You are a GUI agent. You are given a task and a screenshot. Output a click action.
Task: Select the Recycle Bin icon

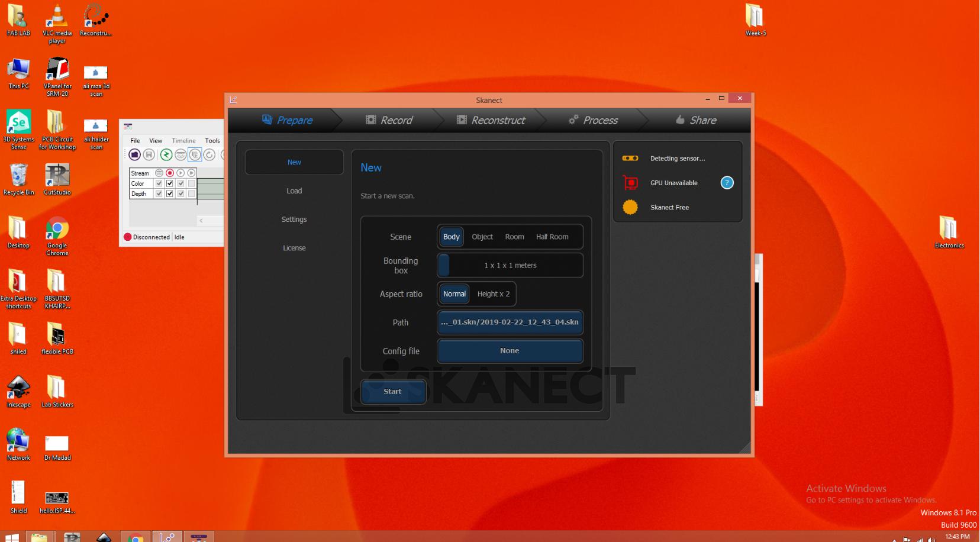click(18, 179)
